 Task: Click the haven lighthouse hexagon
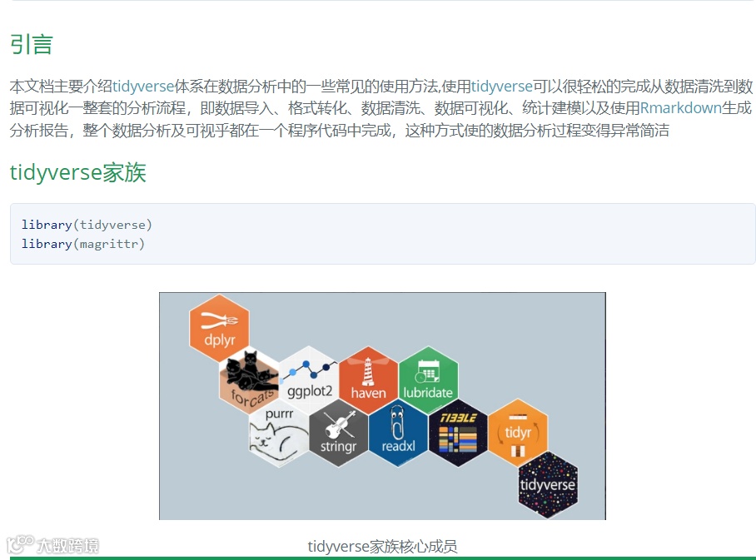tap(368, 380)
